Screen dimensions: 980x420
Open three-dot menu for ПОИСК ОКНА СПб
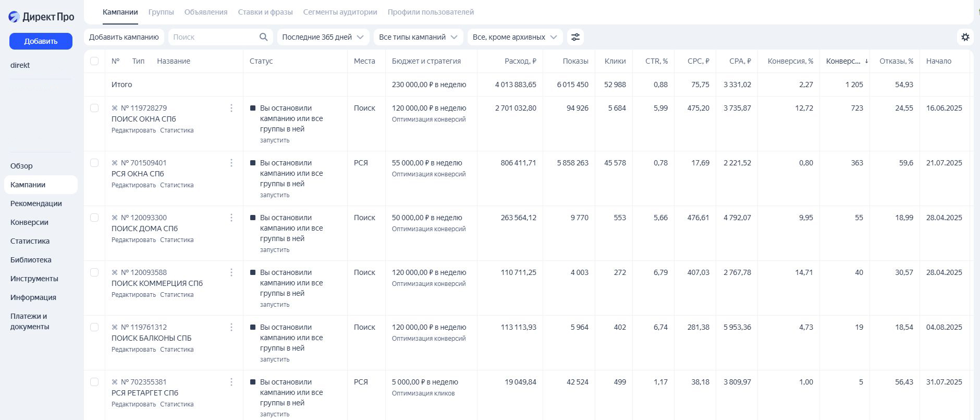231,108
